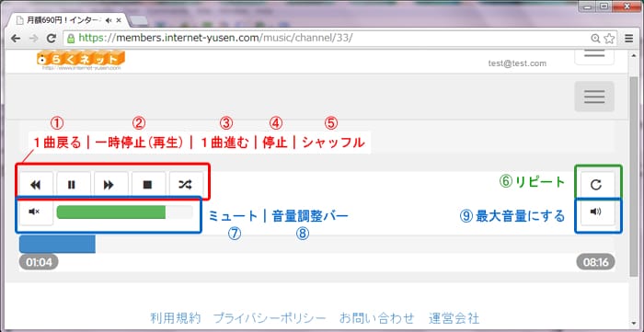Mute tab via speaker icon on tab
This screenshot has height=332, width=644.
coord(109,20)
